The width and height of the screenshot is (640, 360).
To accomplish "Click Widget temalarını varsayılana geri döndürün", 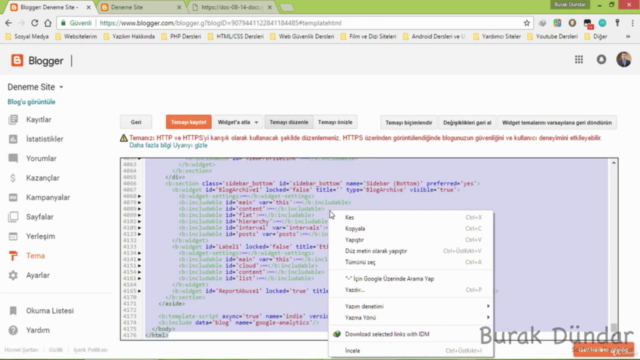I will (557, 122).
